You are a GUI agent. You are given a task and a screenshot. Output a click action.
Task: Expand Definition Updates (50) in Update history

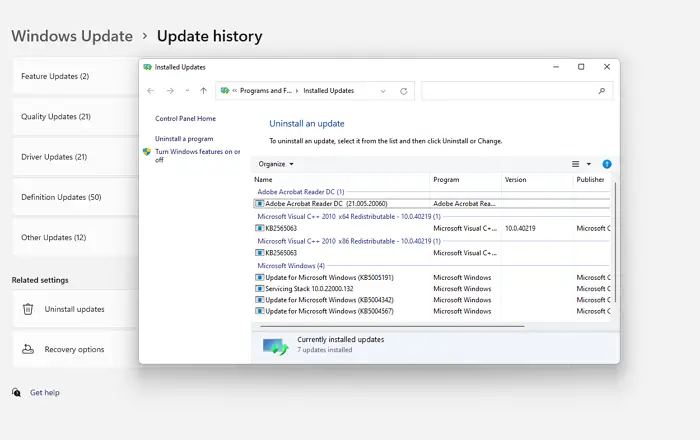coord(75,197)
